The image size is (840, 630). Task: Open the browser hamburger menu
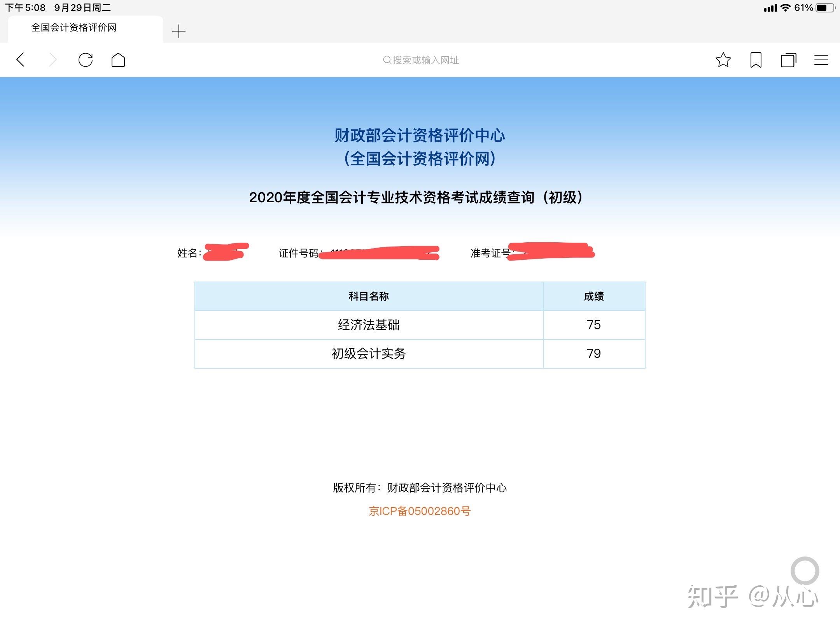pos(821,60)
